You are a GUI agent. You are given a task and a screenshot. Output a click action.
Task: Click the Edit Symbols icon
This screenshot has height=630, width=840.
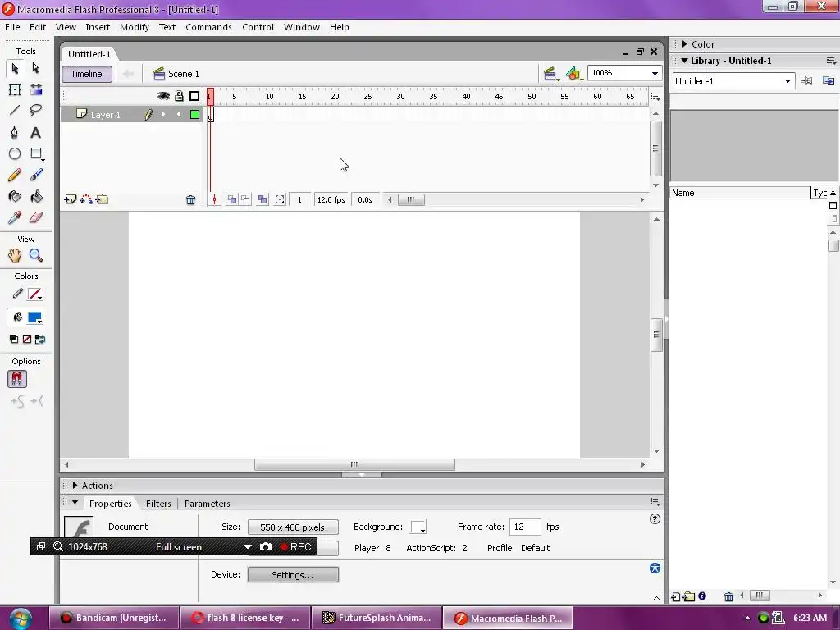[x=573, y=74]
